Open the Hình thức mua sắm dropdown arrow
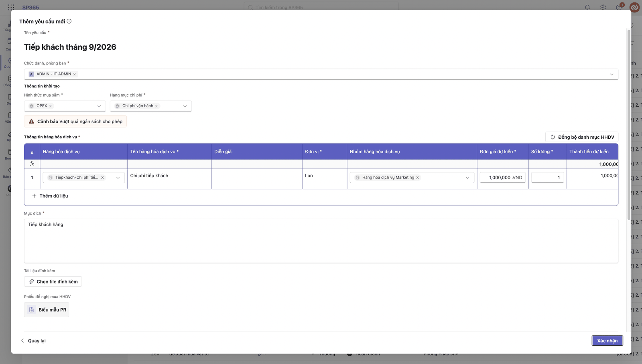The image size is (642, 364). (x=99, y=106)
